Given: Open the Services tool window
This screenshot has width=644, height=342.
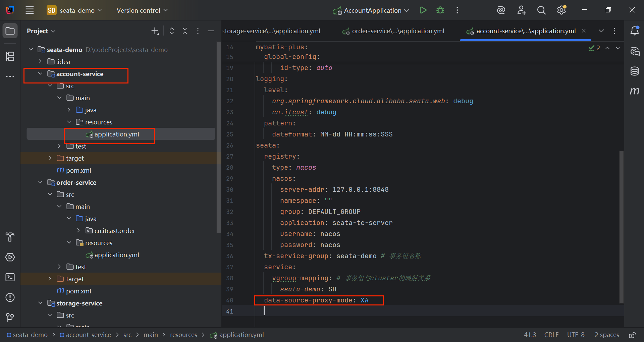Looking at the screenshot, I should pos(10,257).
